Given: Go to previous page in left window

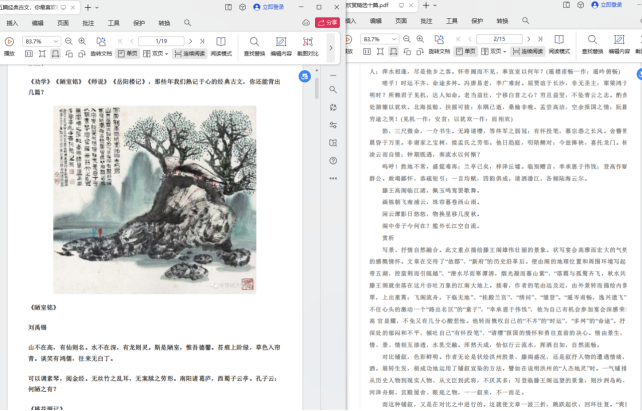Looking at the screenshot, I should (132, 41).
